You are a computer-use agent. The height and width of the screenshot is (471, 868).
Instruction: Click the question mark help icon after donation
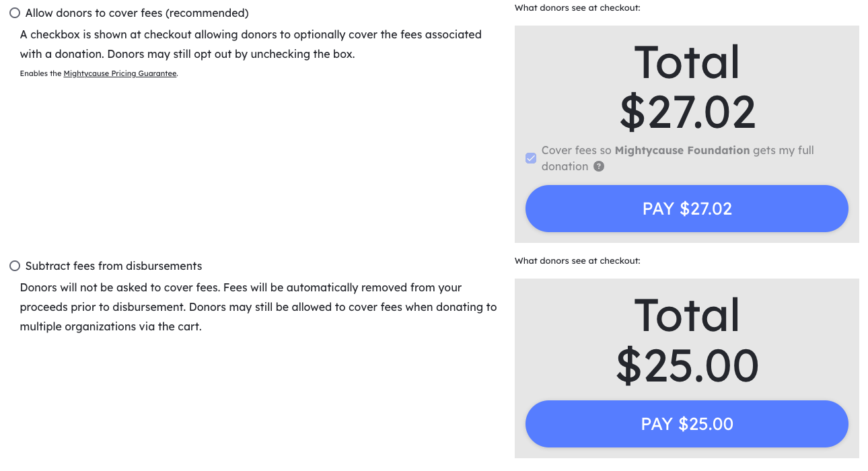point(599,166)
